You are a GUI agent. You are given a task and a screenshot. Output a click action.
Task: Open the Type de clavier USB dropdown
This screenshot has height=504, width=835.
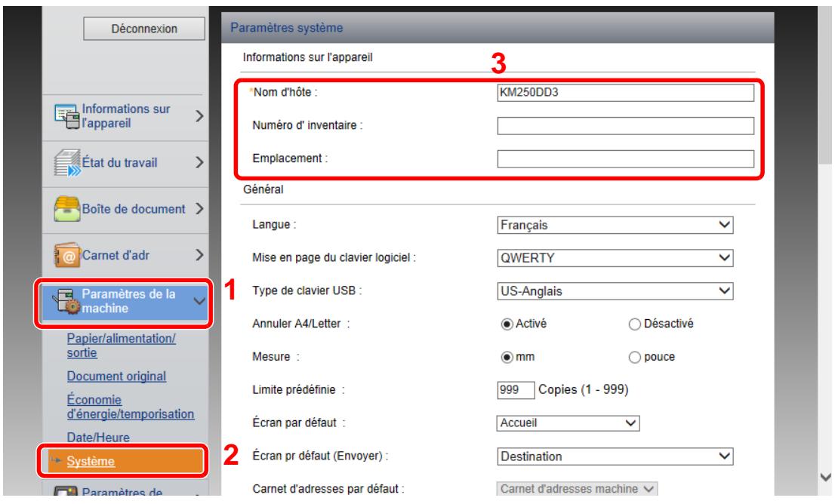coord(615,291)
